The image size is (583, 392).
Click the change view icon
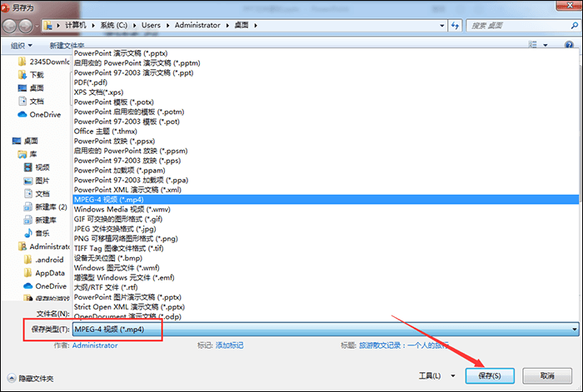[532, 45]
